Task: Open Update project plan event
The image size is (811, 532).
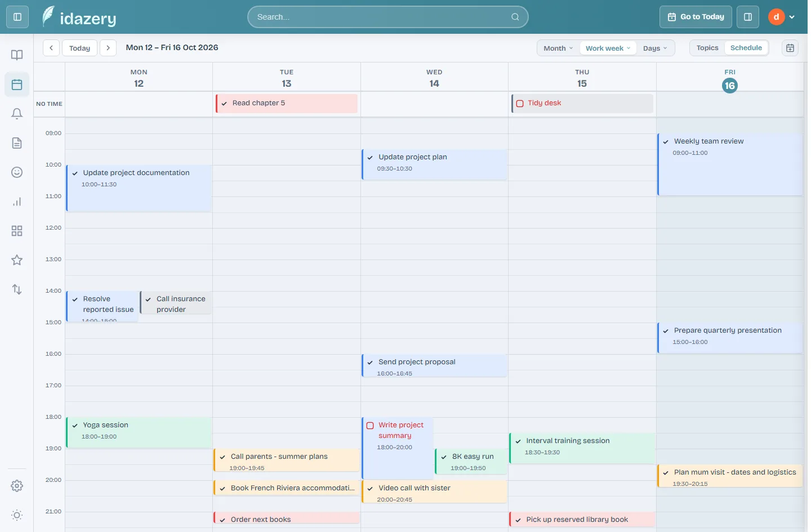Action: click(x=434, y=164)
